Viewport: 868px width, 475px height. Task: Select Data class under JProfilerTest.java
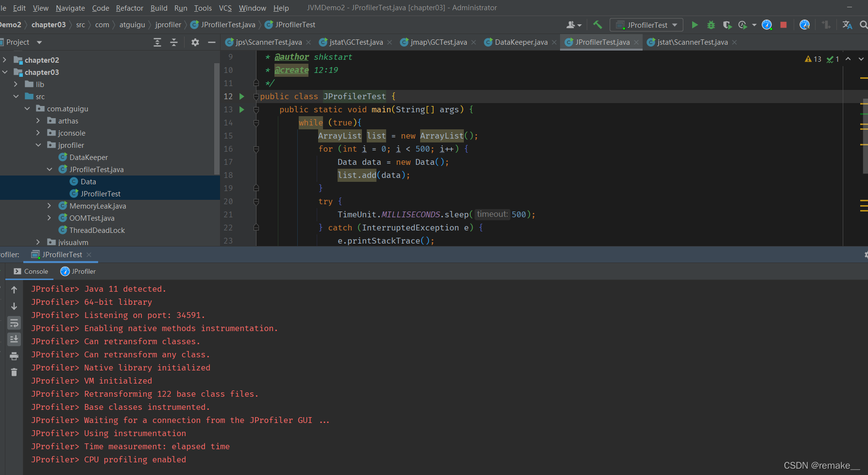(88, 181)
